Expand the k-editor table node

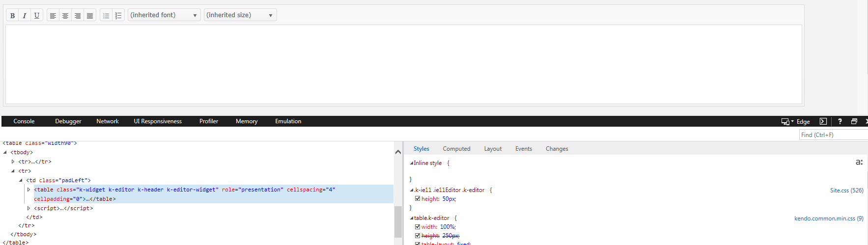28,190
